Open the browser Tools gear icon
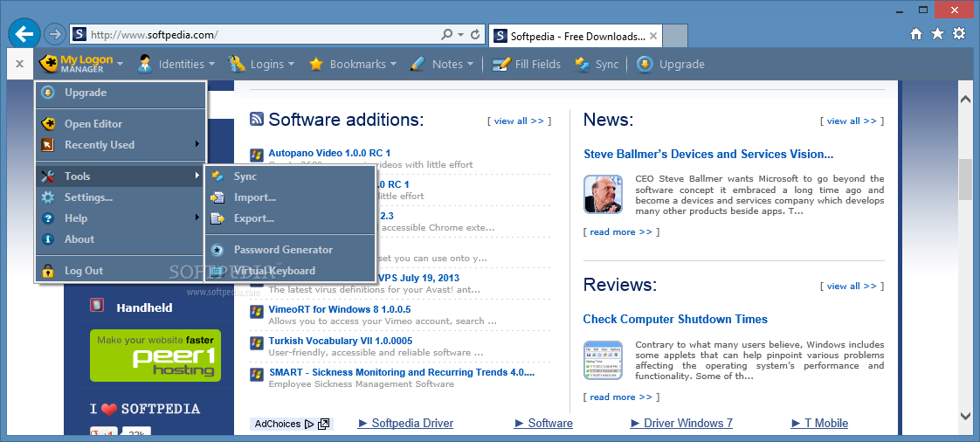The height and width of the screenshot is (442, 980). tap(959, 34)
